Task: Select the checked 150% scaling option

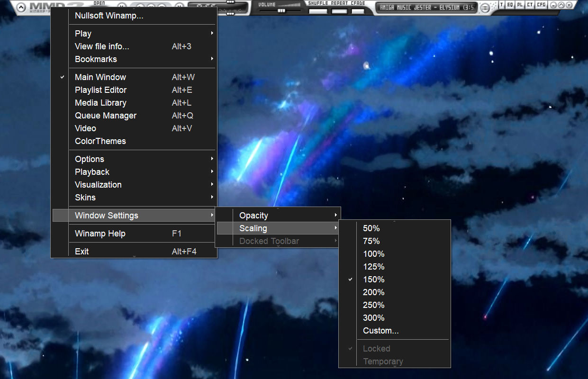Action: click(x=395, y=279)
